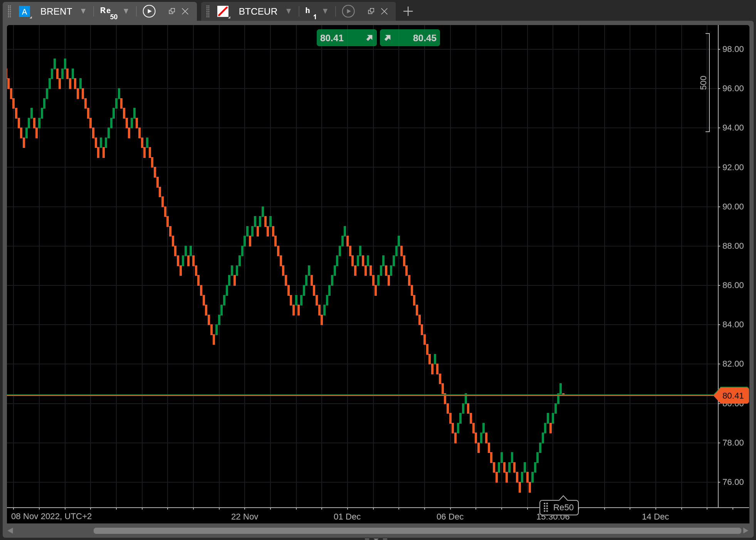Click the 90.00 price axis label
Screen dimensions: 756x540
733,207
